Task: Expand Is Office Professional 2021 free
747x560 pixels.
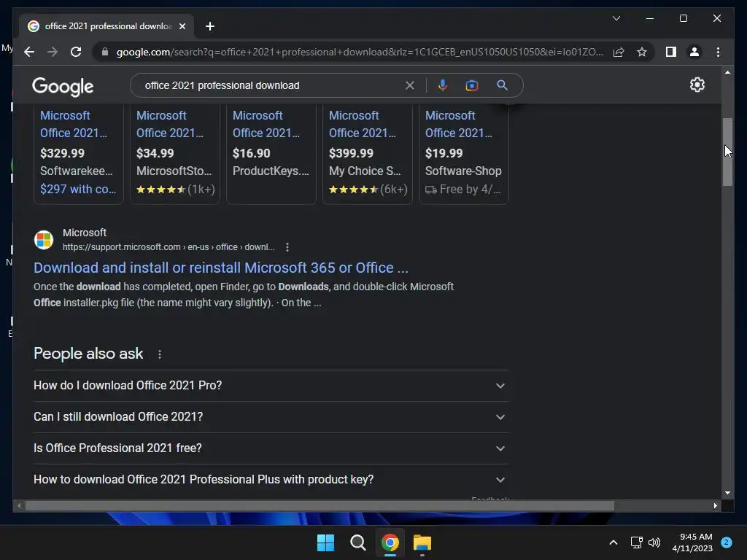Action: [271, 448]
